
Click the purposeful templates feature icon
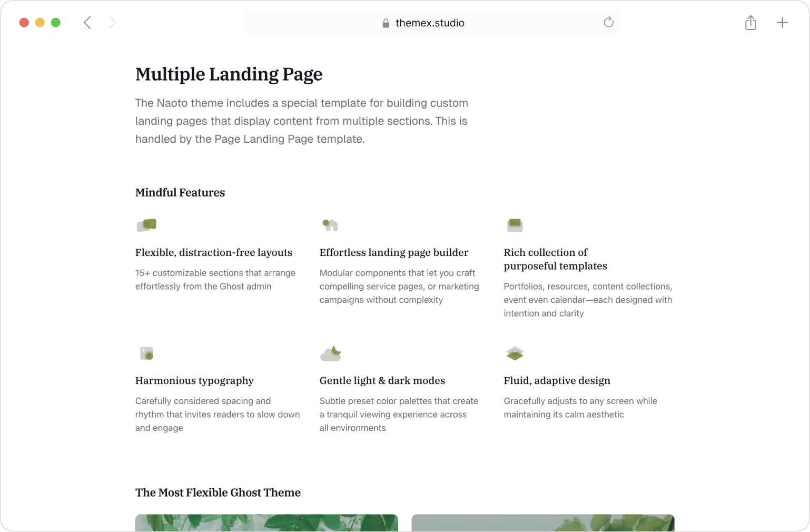pos(515,225)
